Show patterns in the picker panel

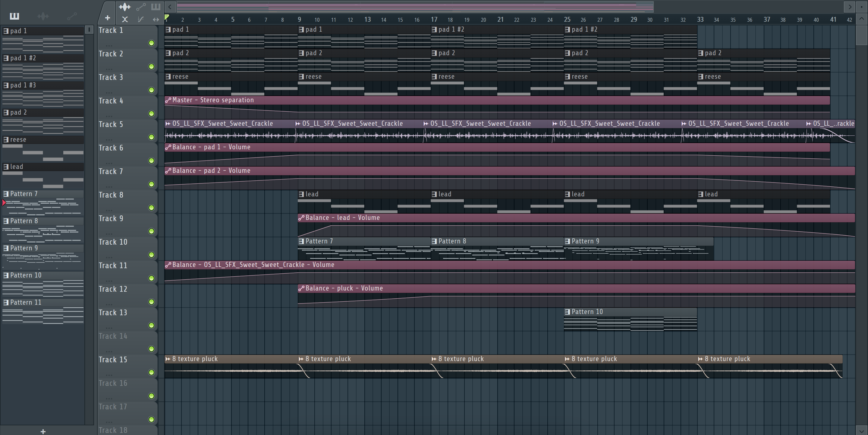click(14, 16)
